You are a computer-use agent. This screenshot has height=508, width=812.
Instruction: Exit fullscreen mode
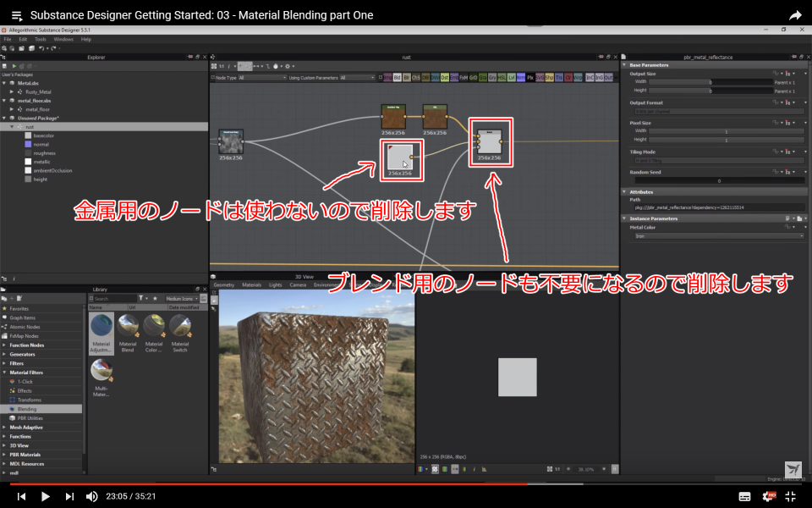coord(791,496)
